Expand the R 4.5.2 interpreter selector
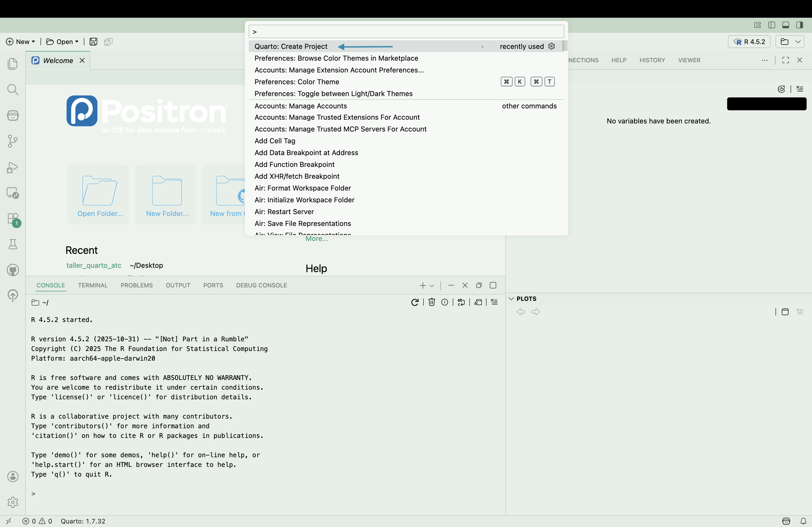 click(x=749, y=42)
